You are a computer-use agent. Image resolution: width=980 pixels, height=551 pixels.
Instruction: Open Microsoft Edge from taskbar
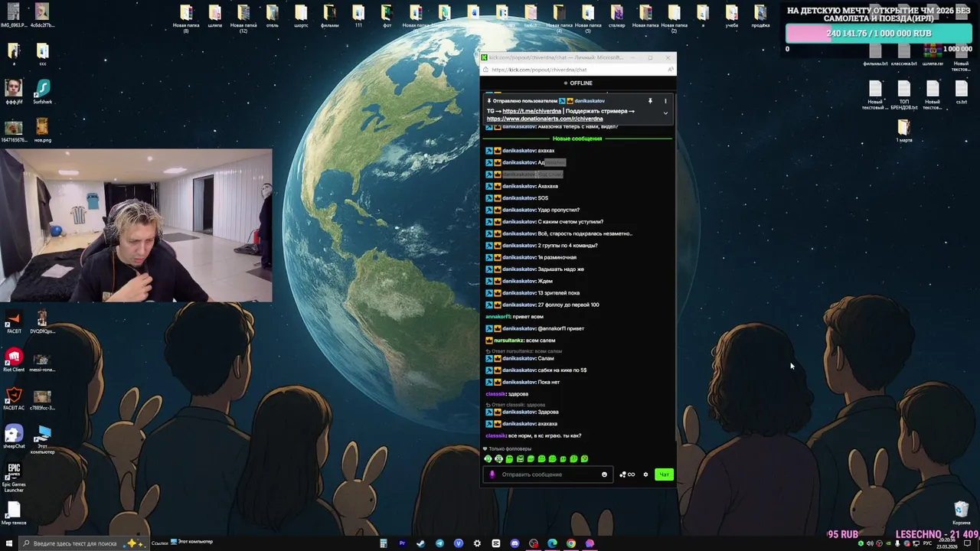(552, 543)
